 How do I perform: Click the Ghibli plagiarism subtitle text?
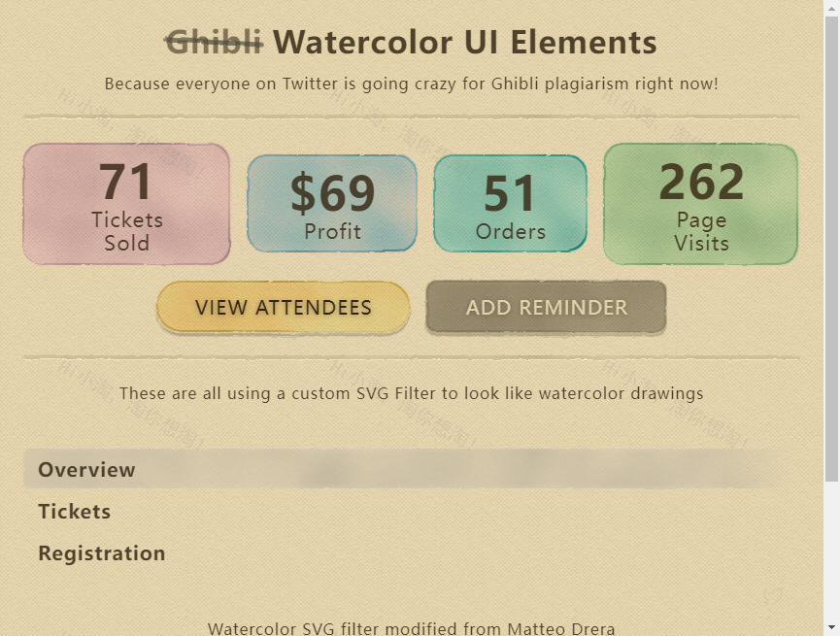click(411, 84)
